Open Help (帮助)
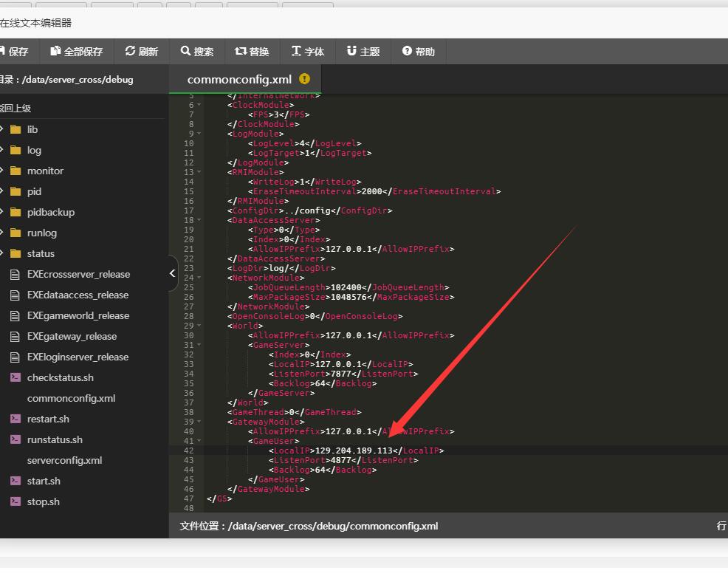 pyautogui.click(x=407, y=51)
